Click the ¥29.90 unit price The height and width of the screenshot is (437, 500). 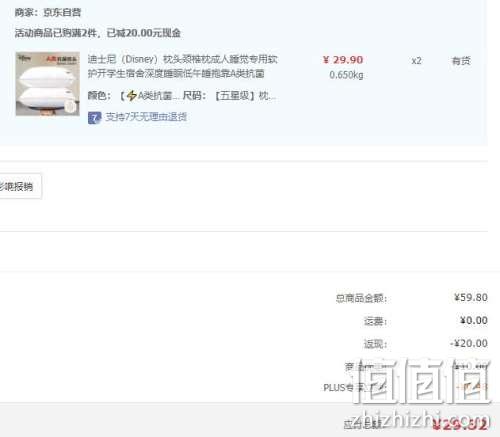(343, 60)
